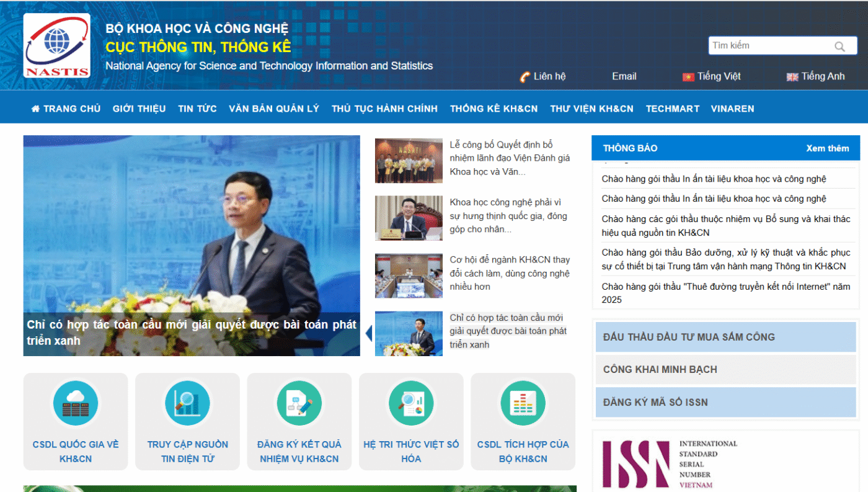Select Tiếng Việt language flag
Image resolution: width=868 pixels, height=492 pixels.
[688, 77]
